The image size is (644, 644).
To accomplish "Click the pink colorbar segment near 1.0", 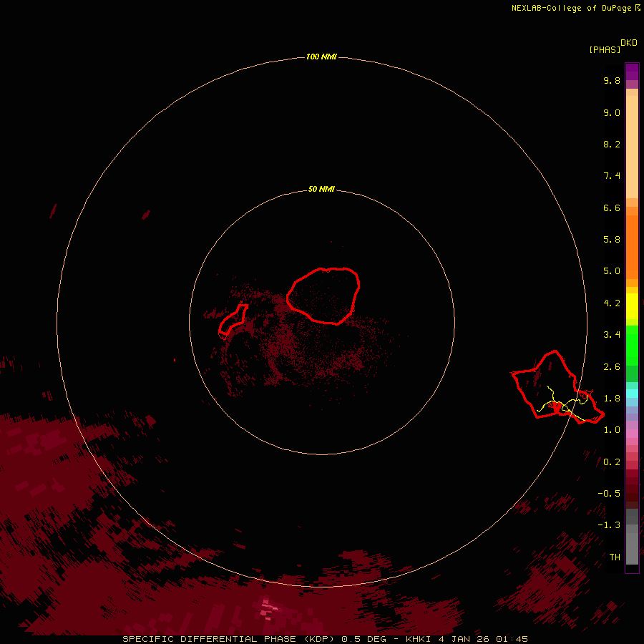I will (632, 434).
